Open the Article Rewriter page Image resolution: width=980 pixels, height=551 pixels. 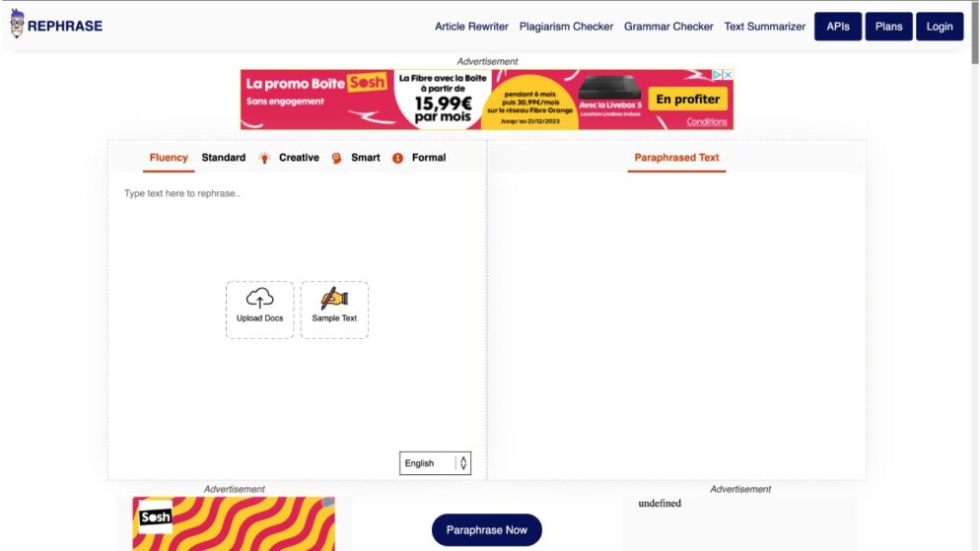[x=471, y=27]
